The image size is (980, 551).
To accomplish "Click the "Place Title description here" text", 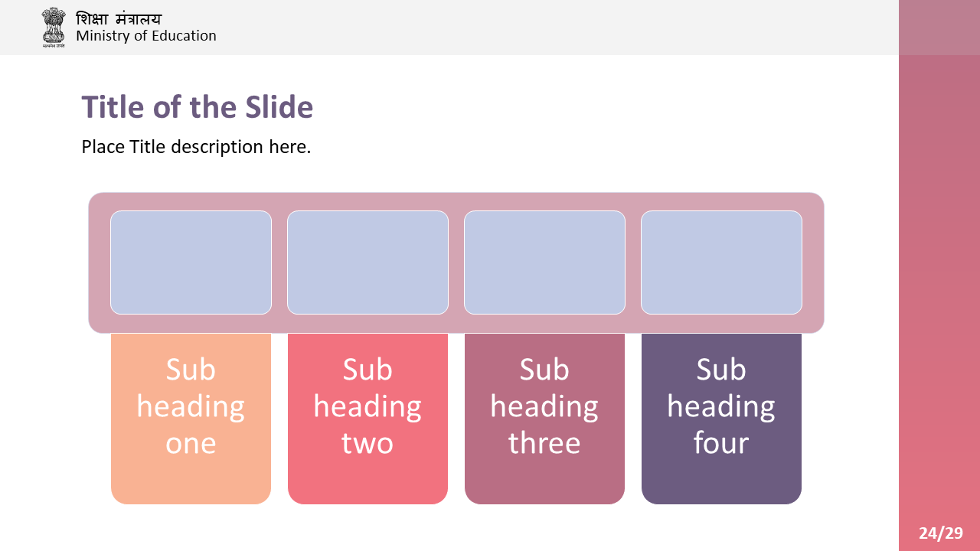I will pyautogui.click(x=196, y=146).
